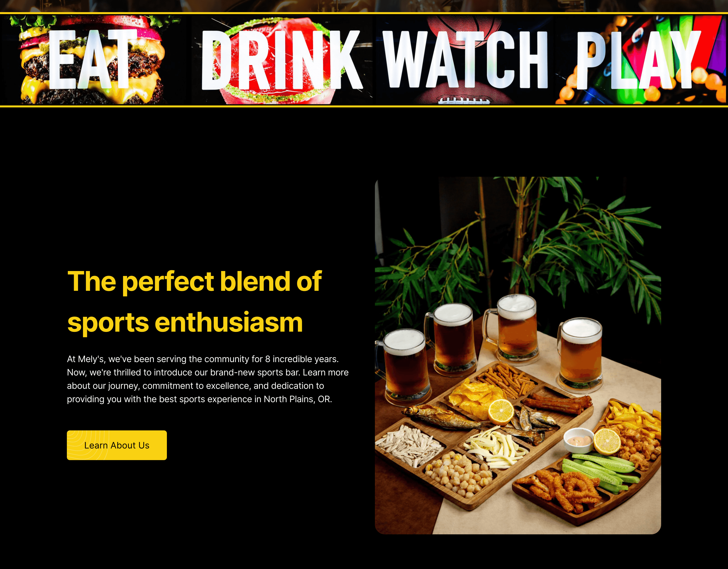Click the small white dipping sauce bowl

tap(579, 440)
